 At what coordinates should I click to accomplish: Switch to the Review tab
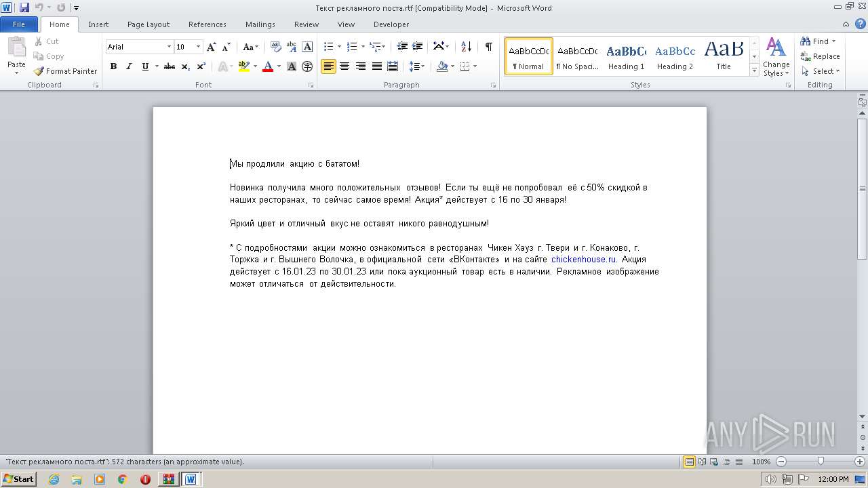click(x=307, y=24)
